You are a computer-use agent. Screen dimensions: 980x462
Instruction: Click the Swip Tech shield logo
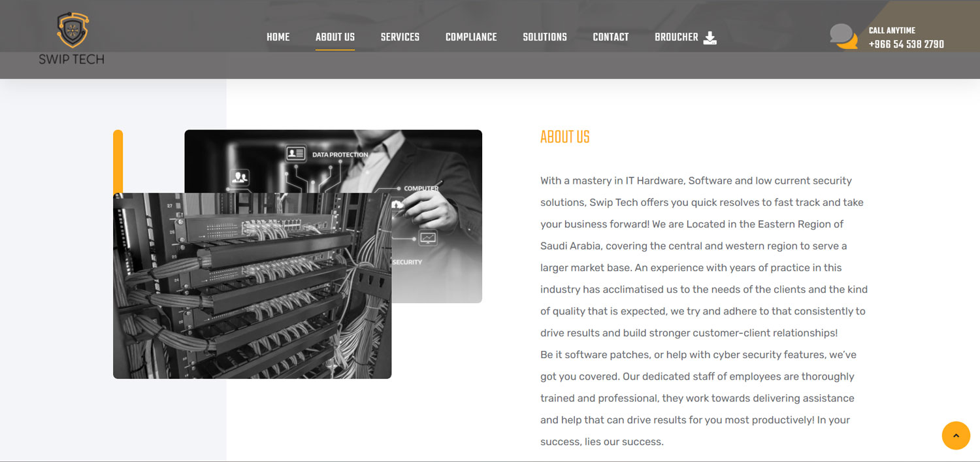tap(72, 30)
